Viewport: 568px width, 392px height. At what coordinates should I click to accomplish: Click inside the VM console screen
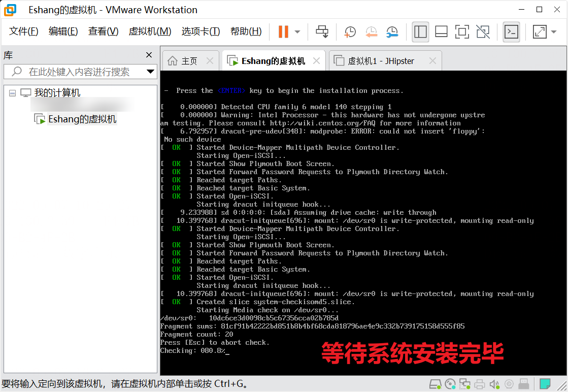coord(363,223)
